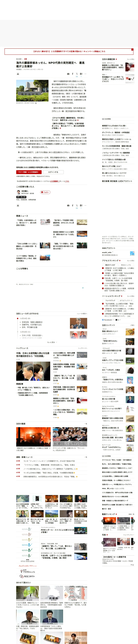Click next arrow in 動画ランキング carousel
The height and width of the screenshot is (644, 138).
(x=133, y=521)
